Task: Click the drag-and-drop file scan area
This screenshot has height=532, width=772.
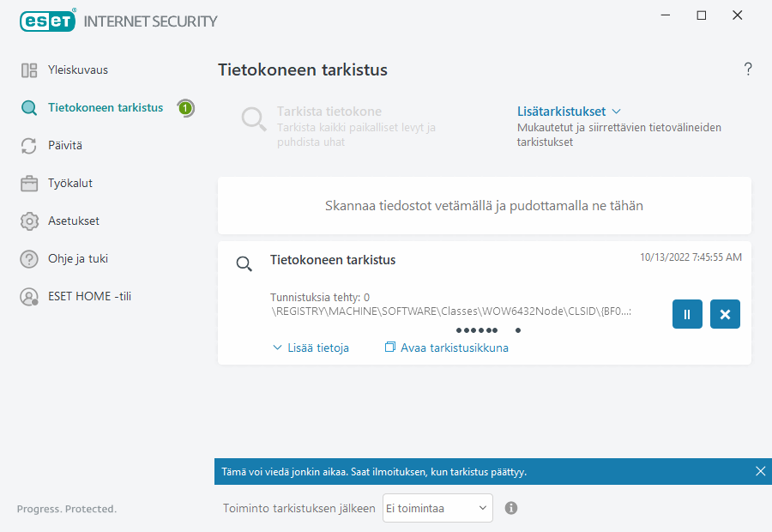Action: [x=485, y=205]
